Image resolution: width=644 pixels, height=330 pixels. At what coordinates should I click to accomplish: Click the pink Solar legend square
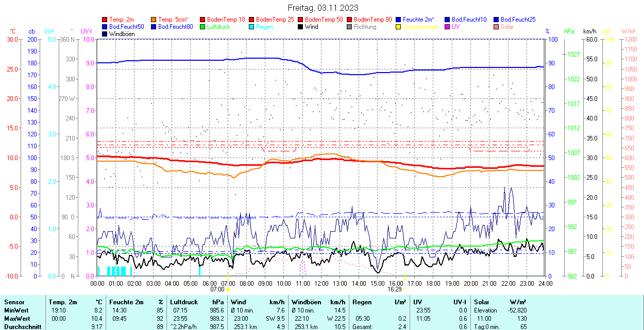point(497,27)
